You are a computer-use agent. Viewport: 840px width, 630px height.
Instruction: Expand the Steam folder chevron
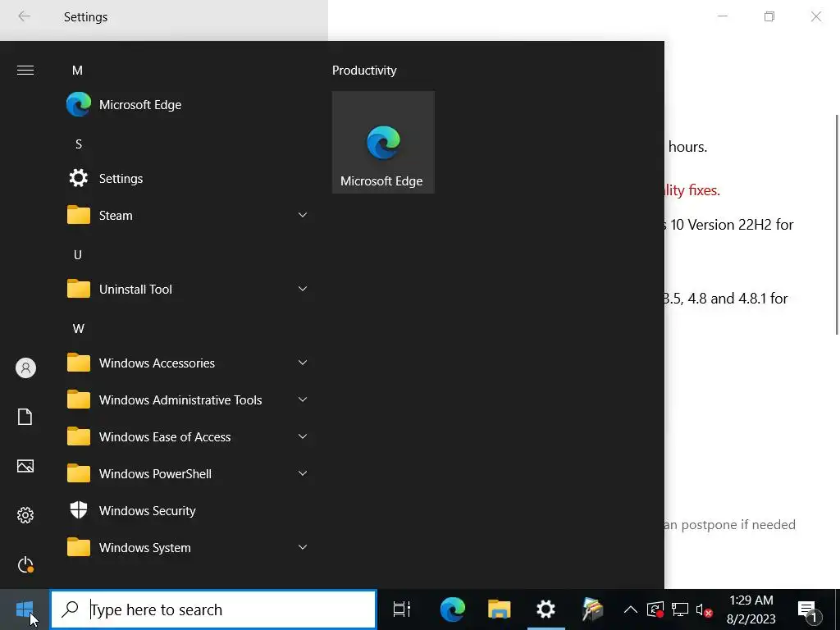(x=303, y=215)
